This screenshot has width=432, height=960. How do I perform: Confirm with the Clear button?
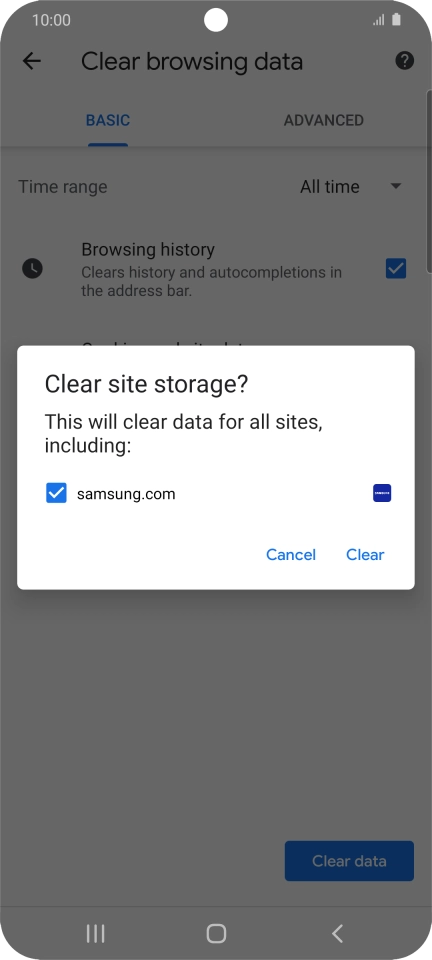point(365,555)
